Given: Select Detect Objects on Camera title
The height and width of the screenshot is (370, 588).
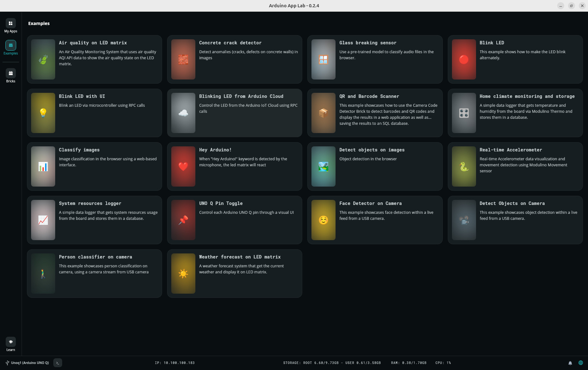Looking at the screenshot, I should pyautogui.click(x=512, y=203).
